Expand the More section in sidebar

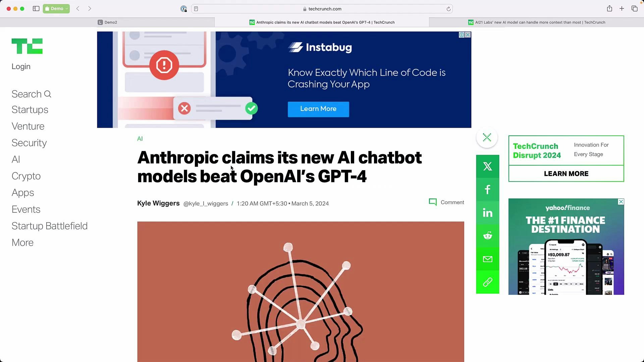22,242
